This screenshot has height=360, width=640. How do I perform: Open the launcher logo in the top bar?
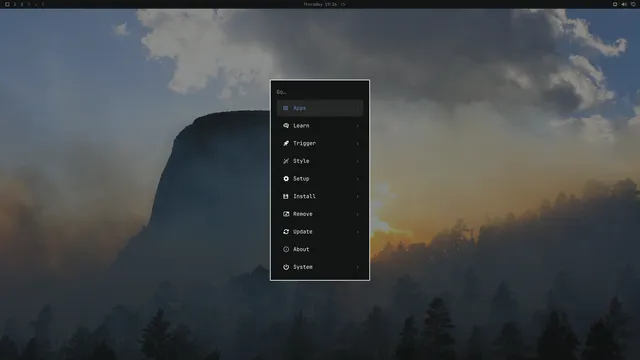pos(7,4)
